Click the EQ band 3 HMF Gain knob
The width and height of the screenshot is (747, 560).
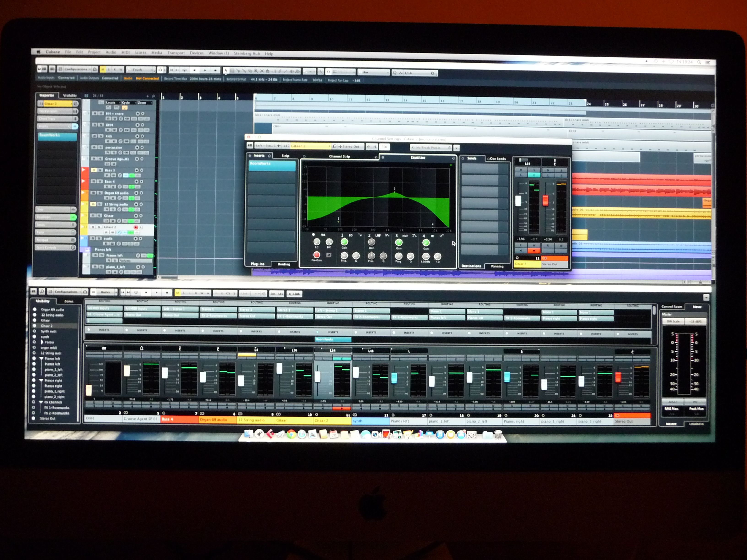pyautogui.click(x=399, y=242)
